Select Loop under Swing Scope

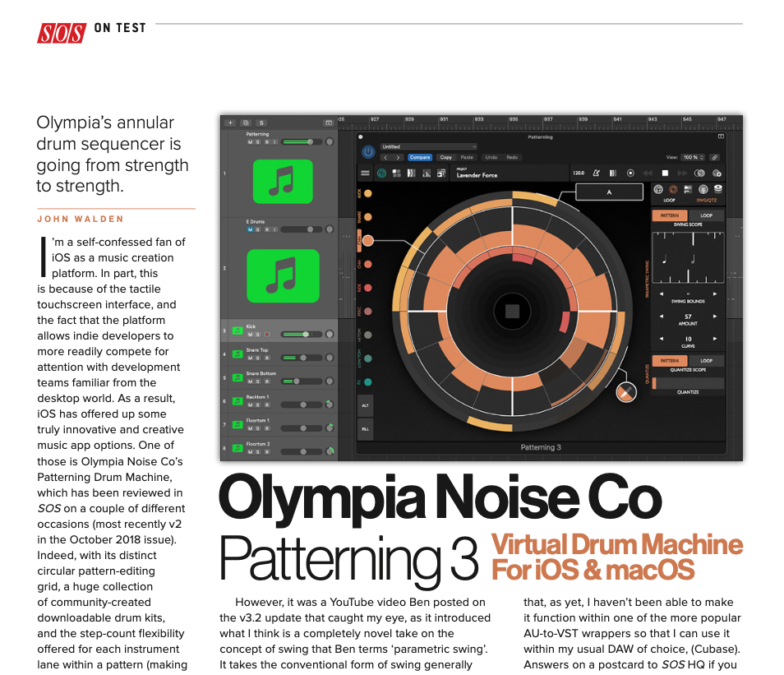[x=706, y=215]
